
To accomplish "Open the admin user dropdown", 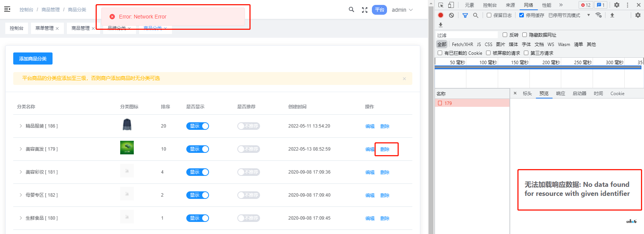I will pyautogui.click(x=402, y=10).
